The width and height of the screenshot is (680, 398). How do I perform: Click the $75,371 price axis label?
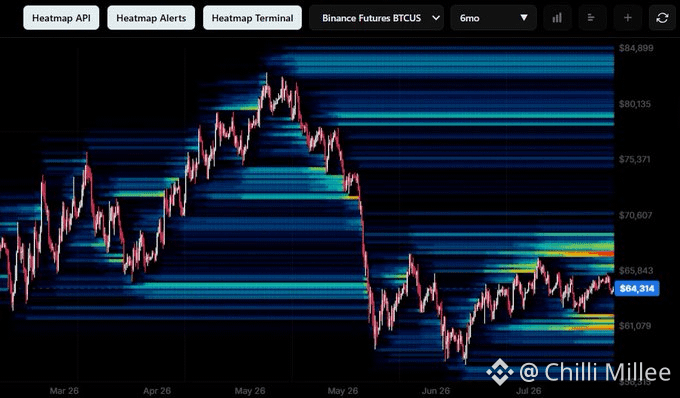click(635, 159)
